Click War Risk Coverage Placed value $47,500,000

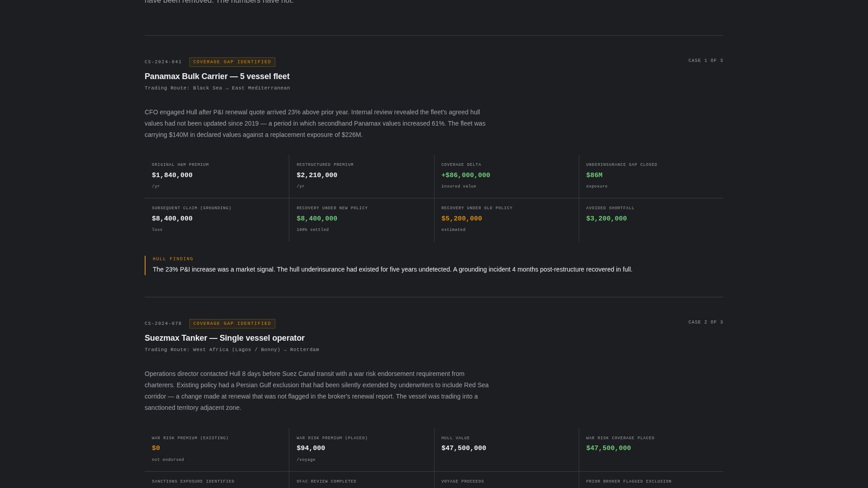(x=609, y=448)
